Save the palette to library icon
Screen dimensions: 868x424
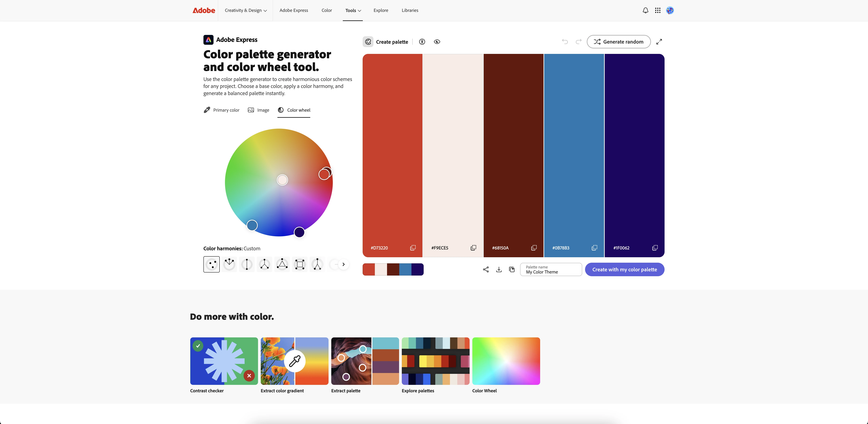pyautogui.click(x=512, y=269)
